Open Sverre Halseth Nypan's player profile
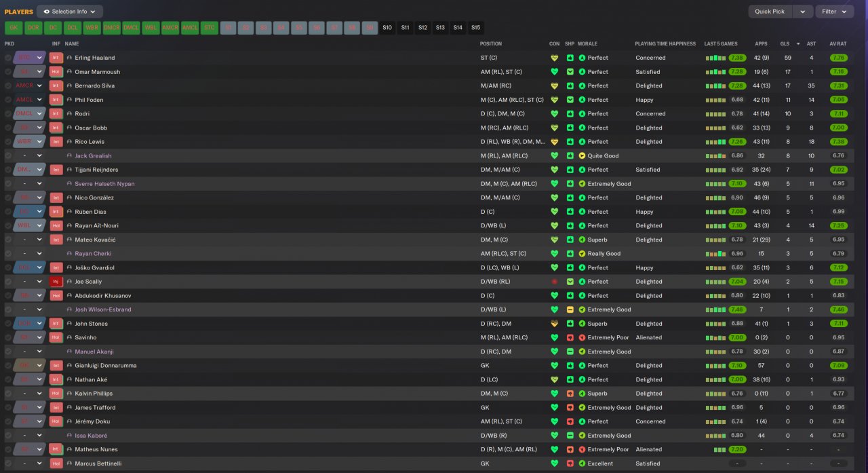Image resolution: width=868 pixels, height=473 pixels. (104, 184)
